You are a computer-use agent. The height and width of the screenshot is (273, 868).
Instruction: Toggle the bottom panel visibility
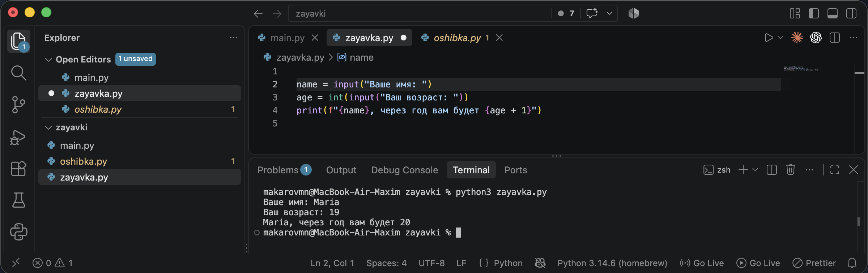coord(832,13)
